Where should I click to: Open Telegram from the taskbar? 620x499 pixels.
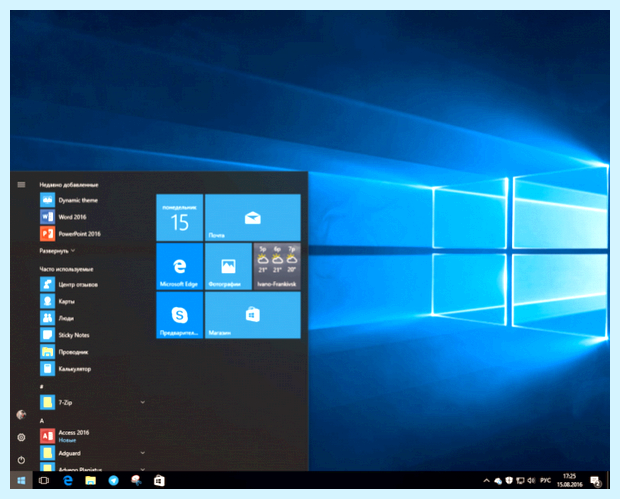pyautogui.click(x=113, y=480)
